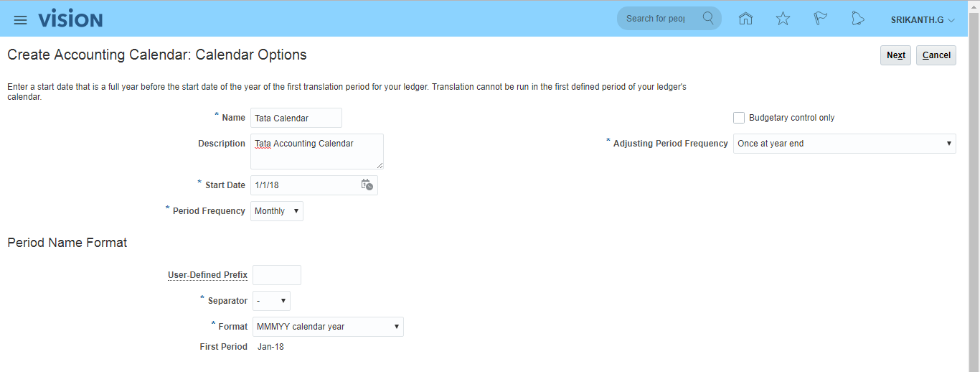
Task: Open the Notifications bell icon
Action: point(857,19)
